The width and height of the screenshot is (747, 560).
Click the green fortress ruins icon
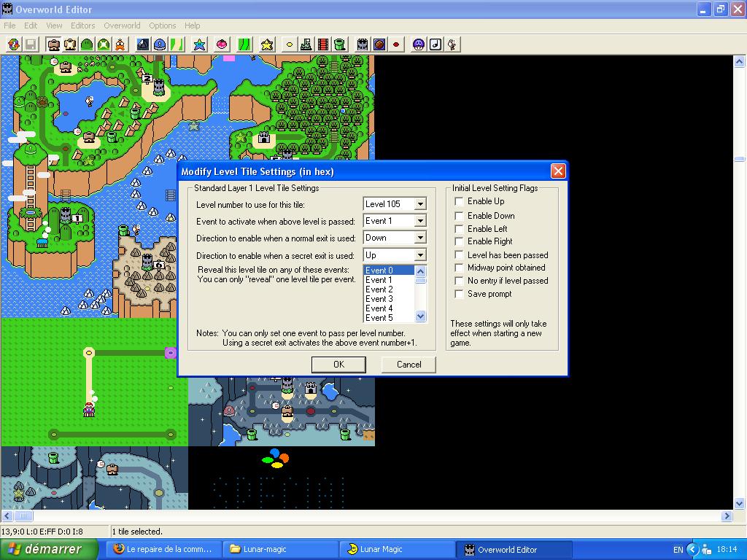pyautogui.click(x=306, y=44)
